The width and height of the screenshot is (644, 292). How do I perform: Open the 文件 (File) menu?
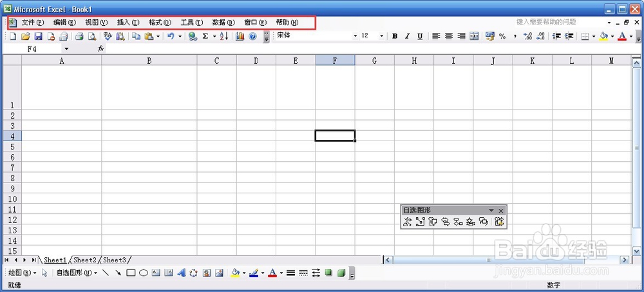tap(32, 22)
